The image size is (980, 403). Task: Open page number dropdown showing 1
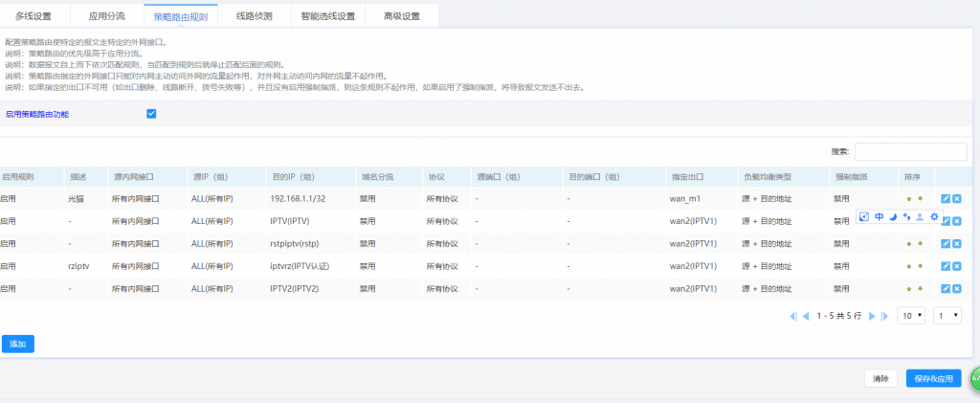coord(947,315)
